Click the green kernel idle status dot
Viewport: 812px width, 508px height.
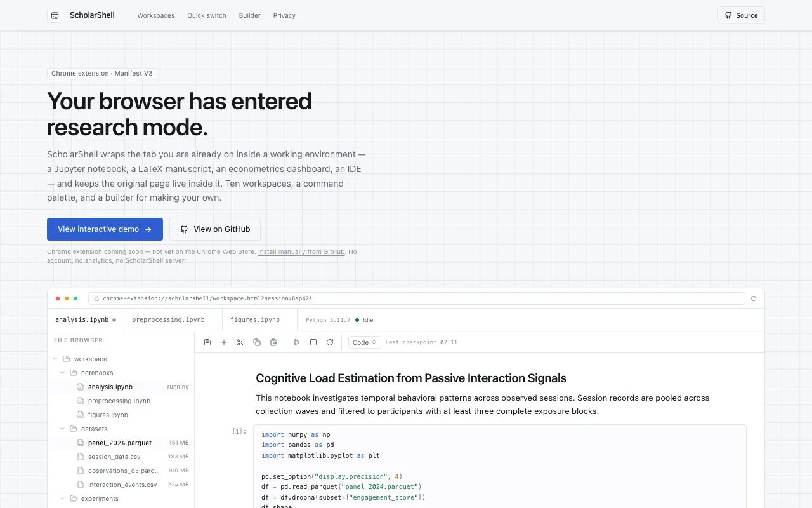[x=357, y=320]
